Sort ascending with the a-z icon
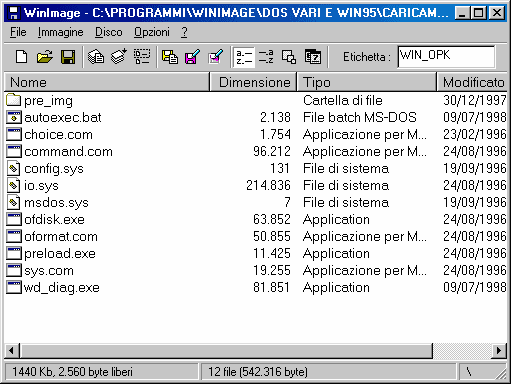Image resolution: width=511 pixels, height=384 pixels. click(244, 57)
